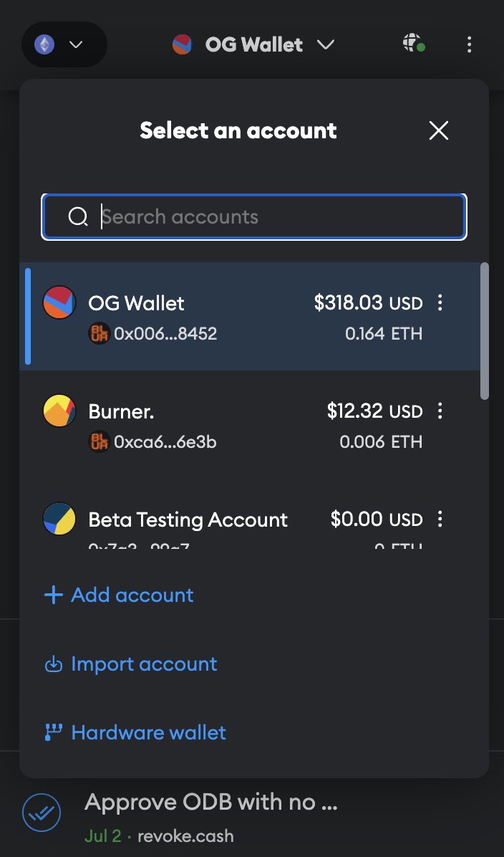Close the Select an account dialog
The image size is (504, 857).
(438, 130)
